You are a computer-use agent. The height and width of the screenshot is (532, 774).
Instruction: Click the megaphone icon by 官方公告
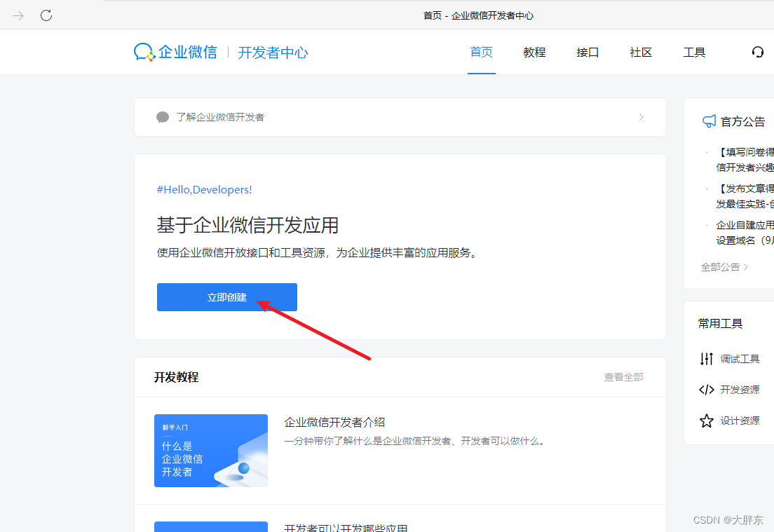[x=709, y=121]
